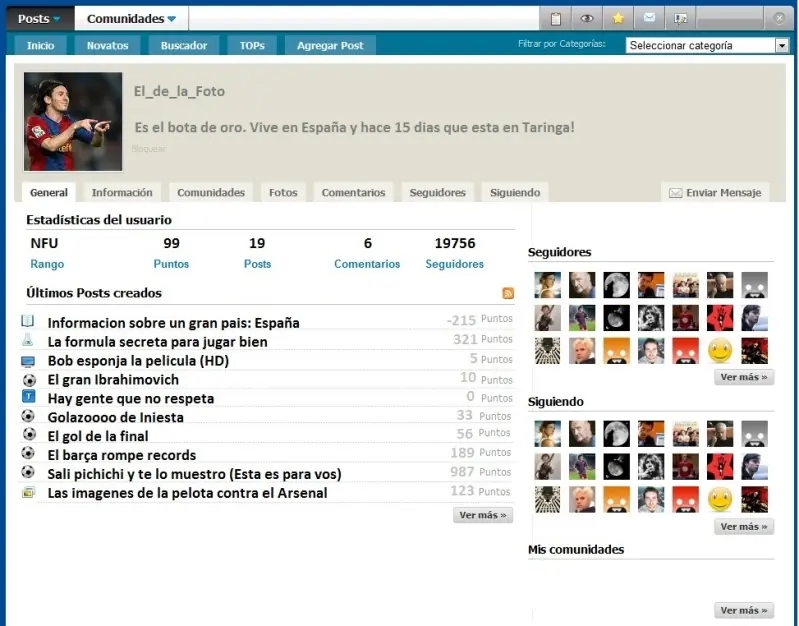Image resolution: width=799 pixels, height=626 pixels.
Task: Click the Comentarios stat link
Action: 367,264
